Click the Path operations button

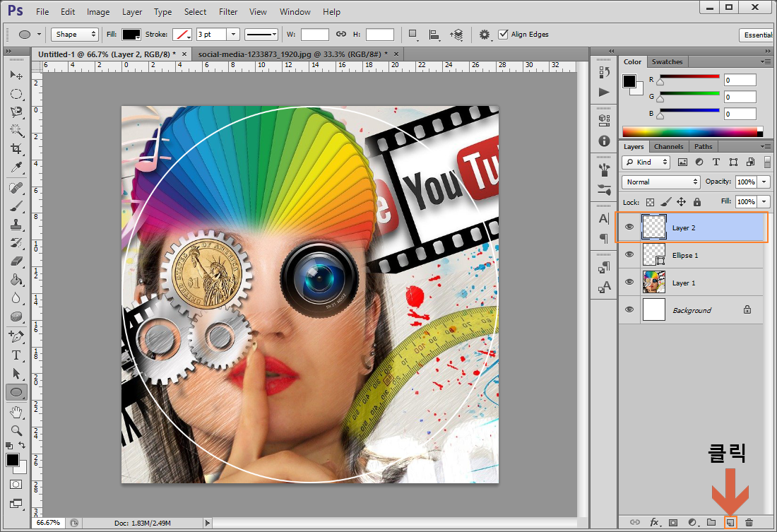[x=413, y=34]
